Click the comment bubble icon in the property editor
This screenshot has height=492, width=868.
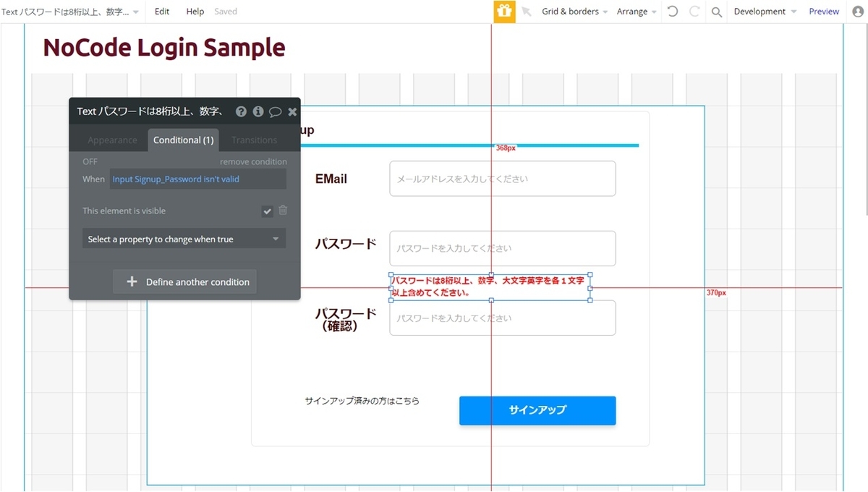click(275, 111)
